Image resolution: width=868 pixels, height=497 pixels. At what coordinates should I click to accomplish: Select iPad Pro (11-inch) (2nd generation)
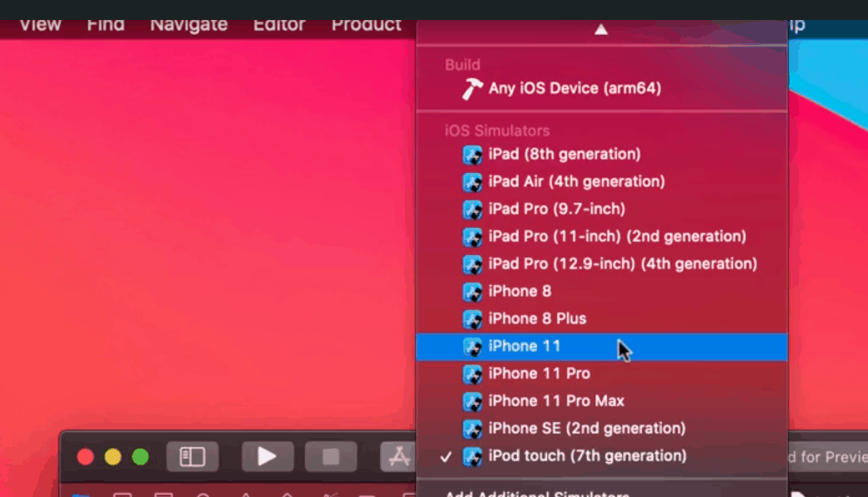pos(617,237)
